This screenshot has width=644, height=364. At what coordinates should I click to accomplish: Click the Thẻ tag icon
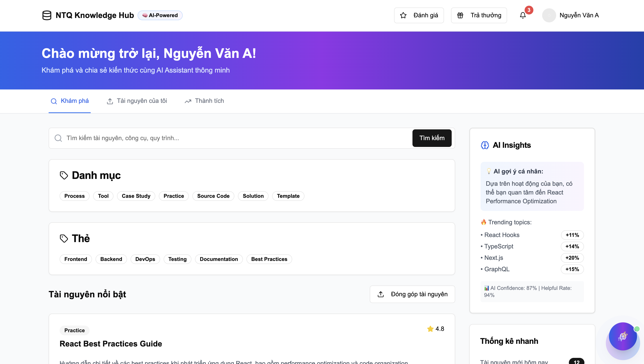(x=64, y=238)
